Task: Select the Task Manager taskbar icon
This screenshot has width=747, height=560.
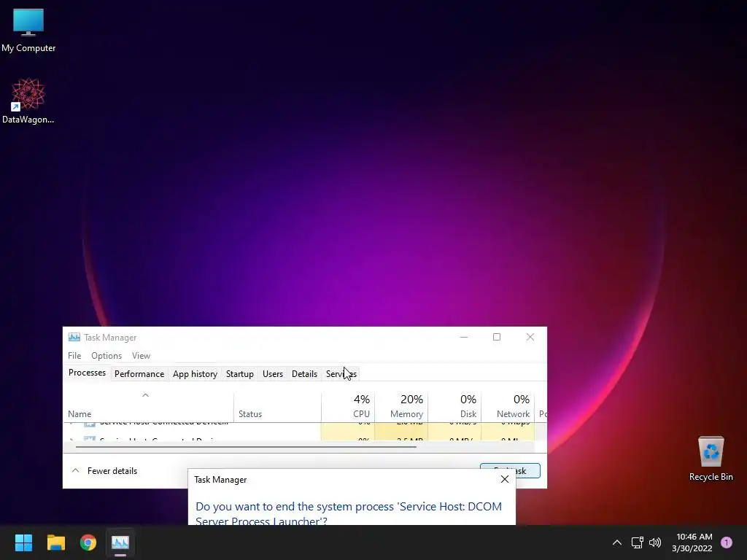Action: (x=120, y=542)
